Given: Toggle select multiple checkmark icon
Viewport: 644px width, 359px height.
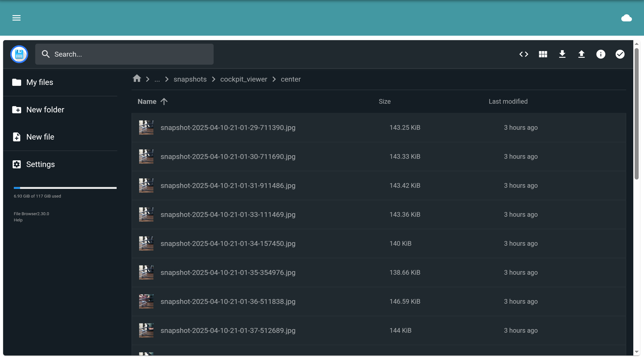Looking at the screenshot, I should tap(620, 54).
